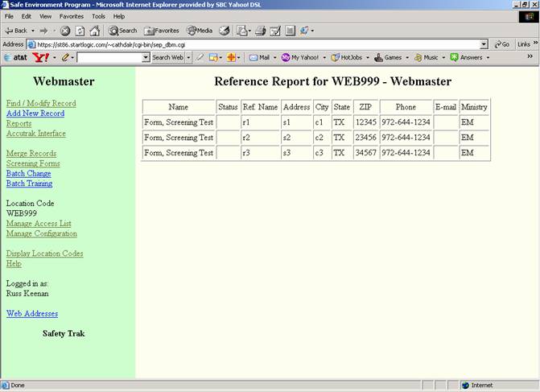
Task: Click the Go button beside address bar
Action: (x=501, y=44)
